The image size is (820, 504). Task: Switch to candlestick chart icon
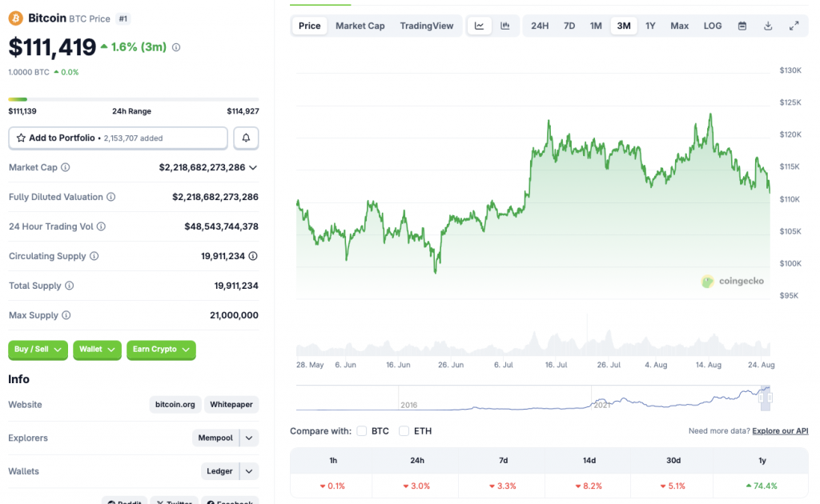pyautogui.click(x=505, y=26)
